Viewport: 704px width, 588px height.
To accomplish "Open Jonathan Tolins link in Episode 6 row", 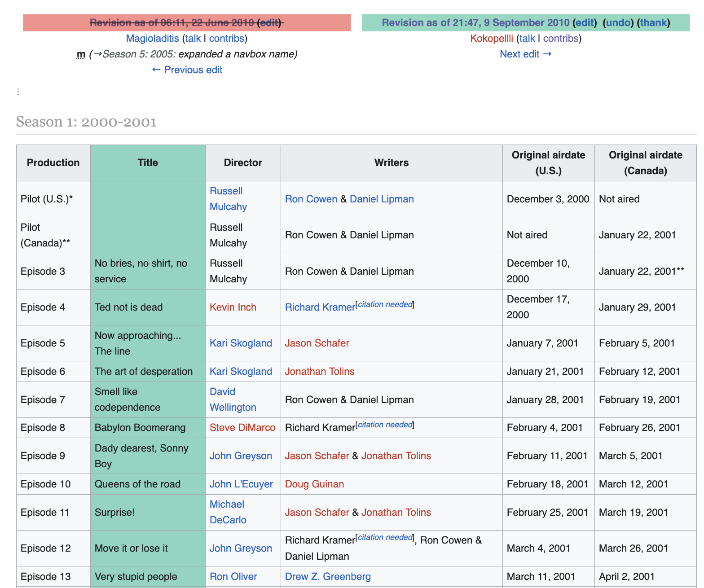I will (x=320, y=372).
